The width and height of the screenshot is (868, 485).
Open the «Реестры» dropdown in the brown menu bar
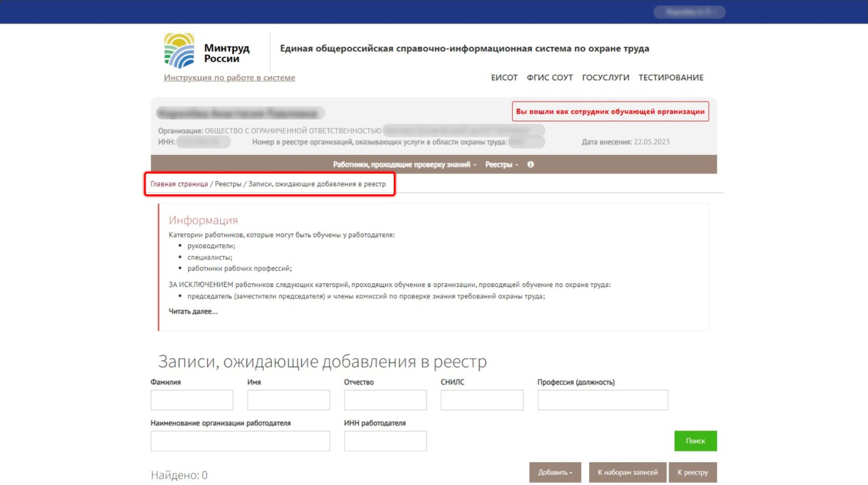click(x=502, y=164)
